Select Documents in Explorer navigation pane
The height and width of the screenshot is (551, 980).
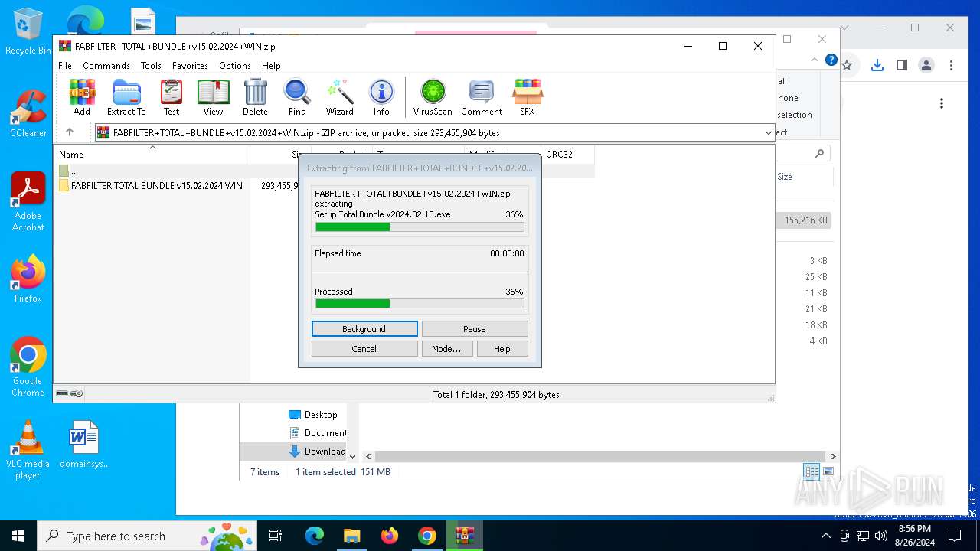pos(317,433)
